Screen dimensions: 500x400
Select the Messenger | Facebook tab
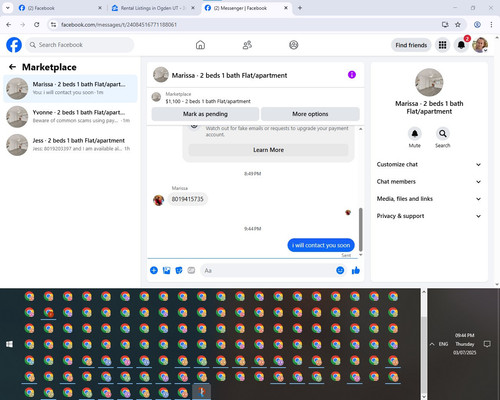point(246,8)
